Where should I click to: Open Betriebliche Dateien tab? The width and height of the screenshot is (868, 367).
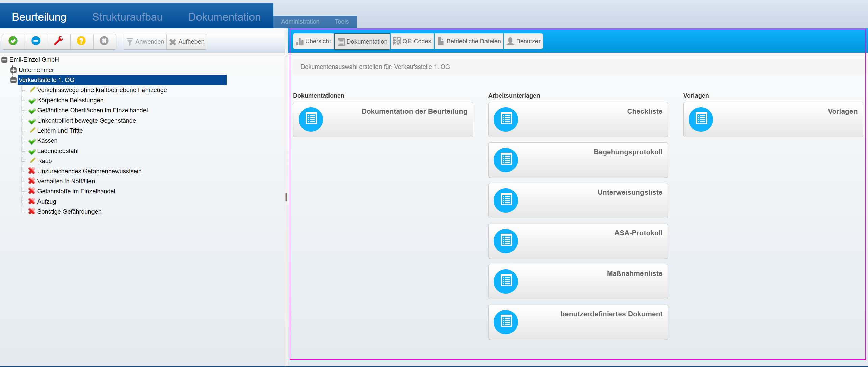coord(469,41)
